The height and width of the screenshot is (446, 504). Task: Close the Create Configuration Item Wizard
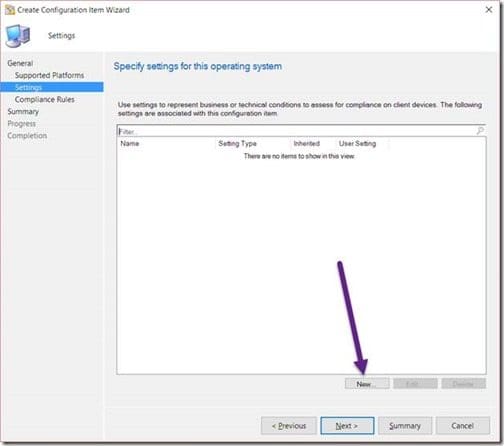(x=489, y=10)
